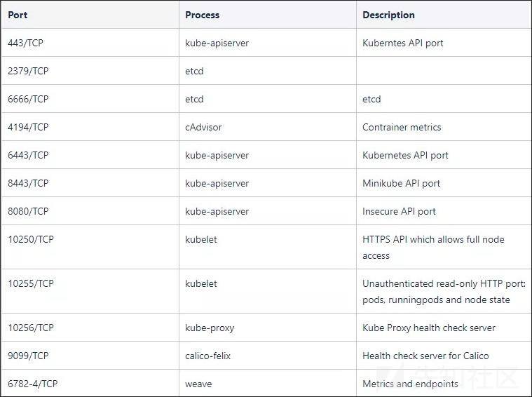Select Health check server for Calico text
532x397 pixels.
pos(425,356)
